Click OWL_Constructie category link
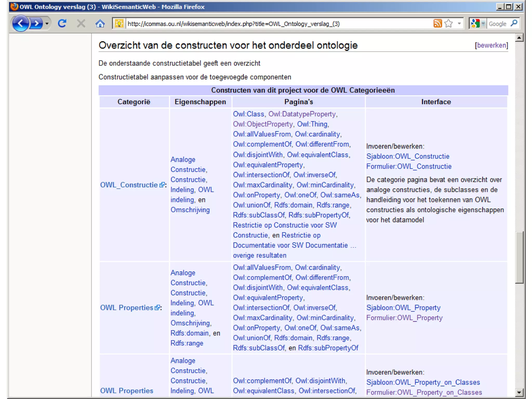This screenshot has height=399, width=532. coord(129,185)
